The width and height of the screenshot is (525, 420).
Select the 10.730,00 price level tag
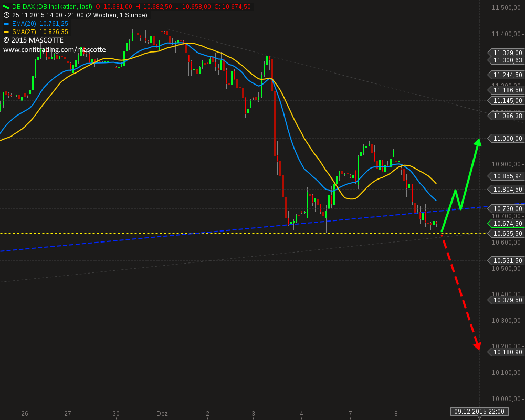pyautogui.click(x=506, y=208)
